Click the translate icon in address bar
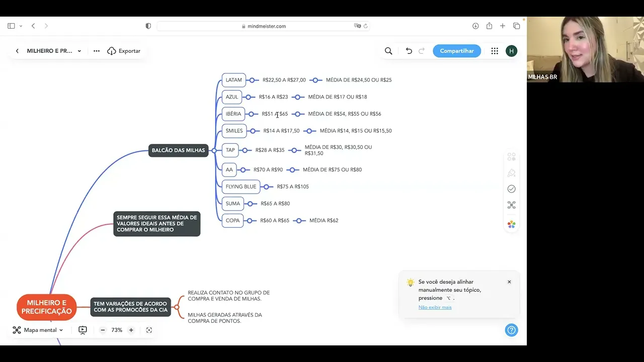 coord(357,26)
